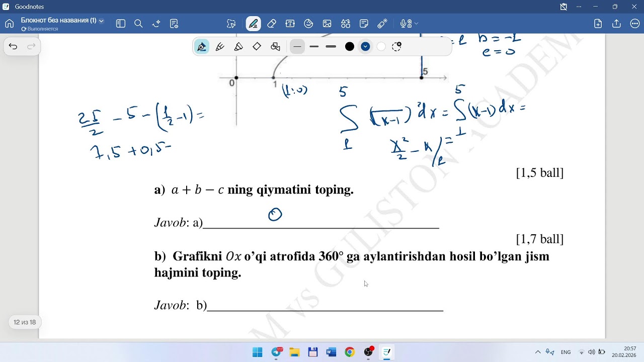
Task: Insert an image with the Image tool
Action: point(327,24)
